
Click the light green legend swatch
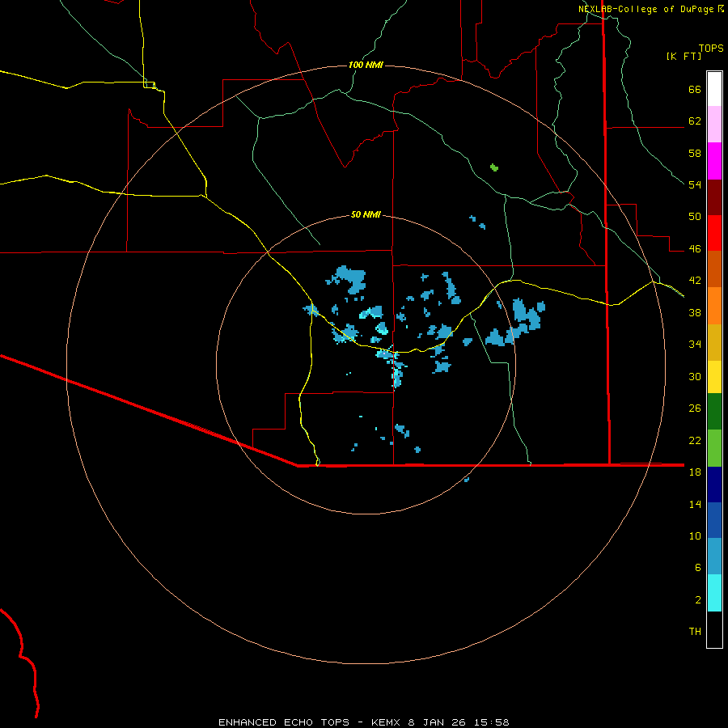[714, 448]
